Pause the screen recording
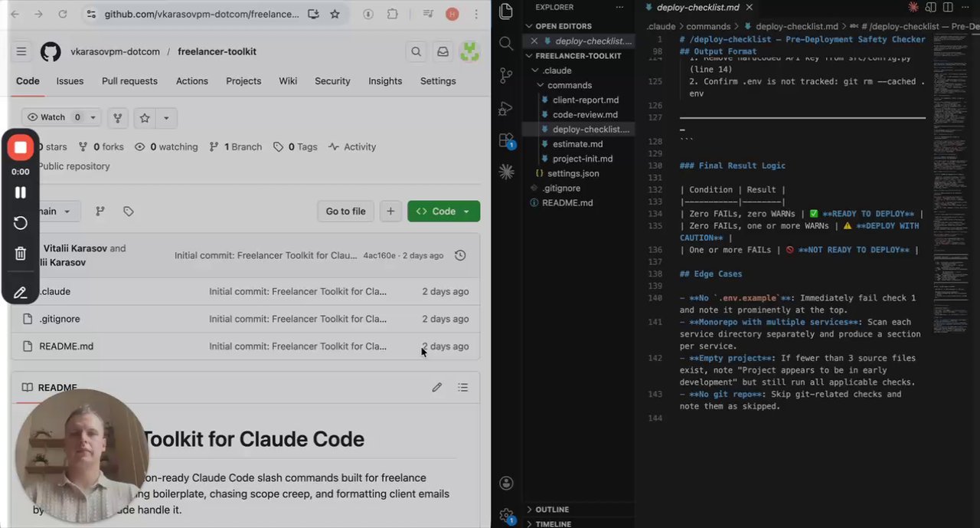The image size is (980, 528). 21,192
